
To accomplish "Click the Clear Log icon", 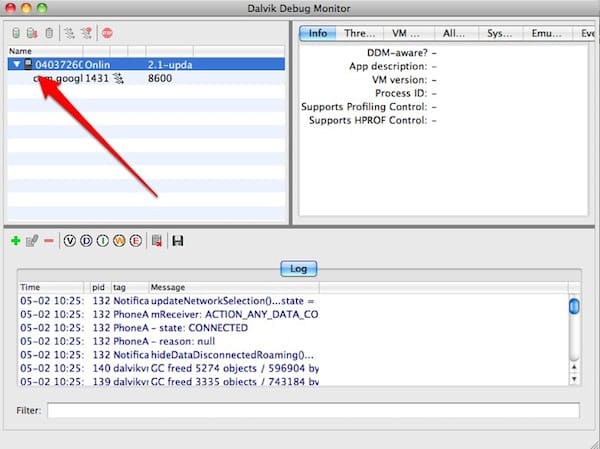I will point(157,241).
